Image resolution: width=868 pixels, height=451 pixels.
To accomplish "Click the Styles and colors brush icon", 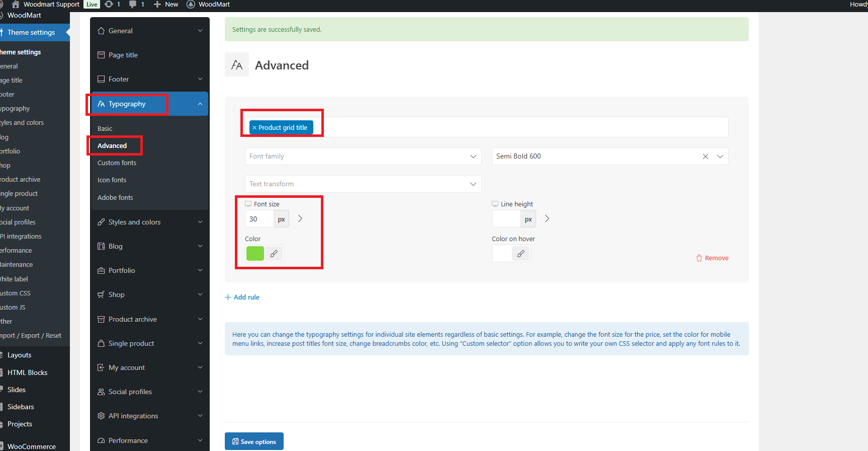I will 101,222.
